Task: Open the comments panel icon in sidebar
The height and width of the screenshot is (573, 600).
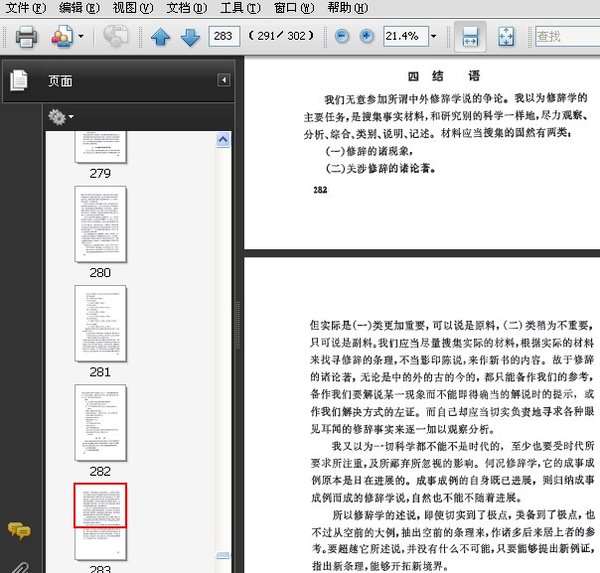Action: point(19,531)
